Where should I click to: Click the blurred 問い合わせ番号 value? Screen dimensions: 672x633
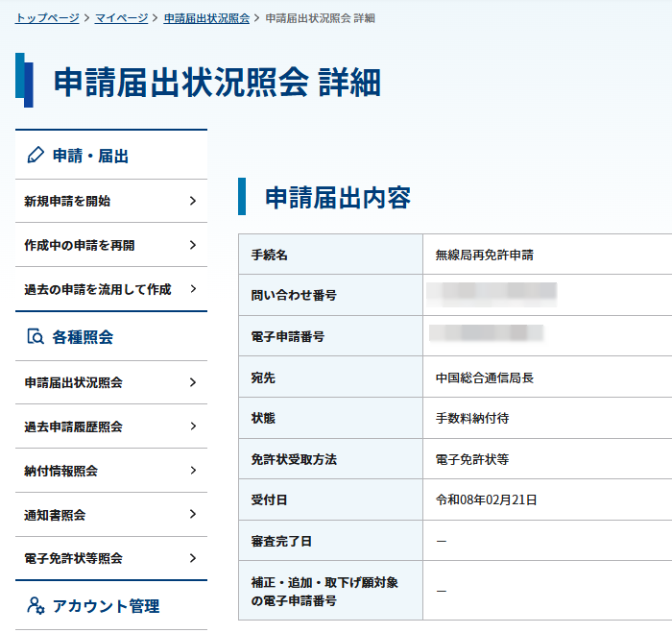(493, 295)
